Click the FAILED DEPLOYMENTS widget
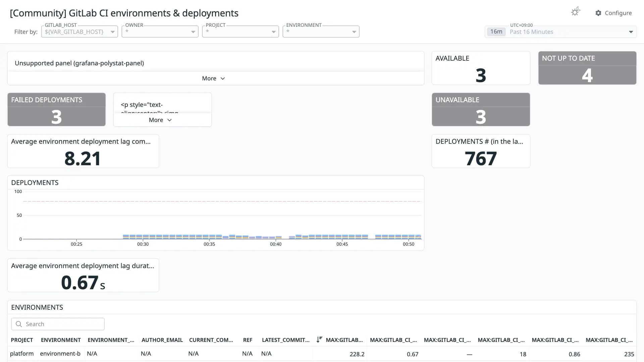This screenshot has width=644, height=362. 56,110
